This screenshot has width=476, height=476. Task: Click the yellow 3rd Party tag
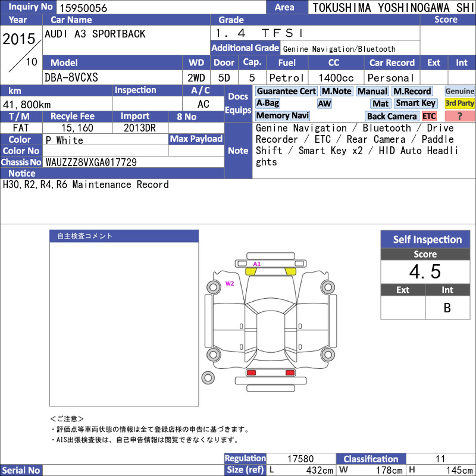(459, 104)
